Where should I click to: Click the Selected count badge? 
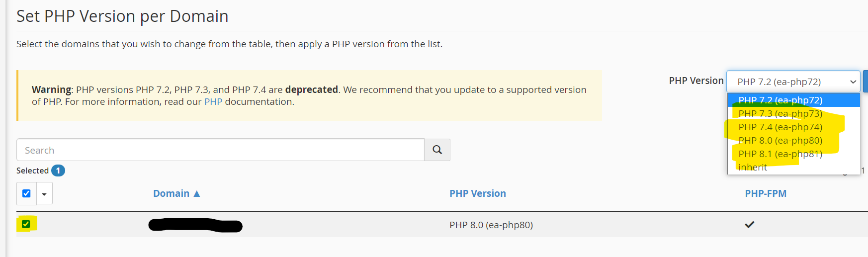58,171
